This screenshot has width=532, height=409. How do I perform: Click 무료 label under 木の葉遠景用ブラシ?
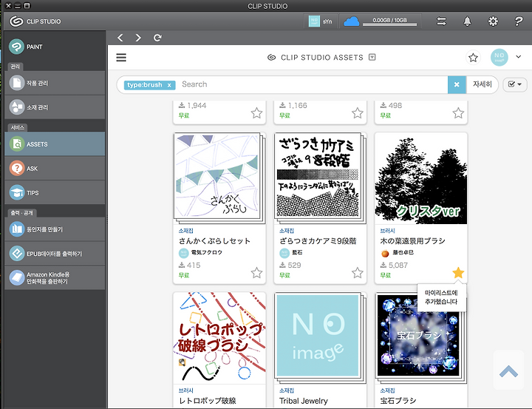point(386,275)
